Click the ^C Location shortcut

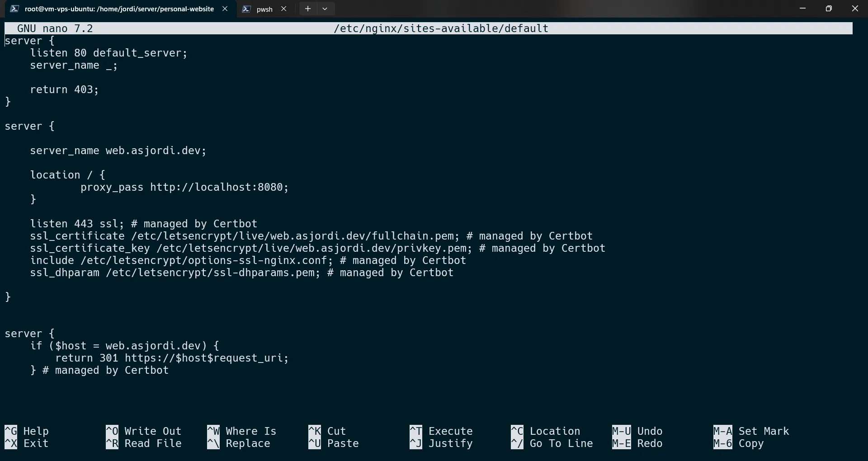click(x=546, y=431)
